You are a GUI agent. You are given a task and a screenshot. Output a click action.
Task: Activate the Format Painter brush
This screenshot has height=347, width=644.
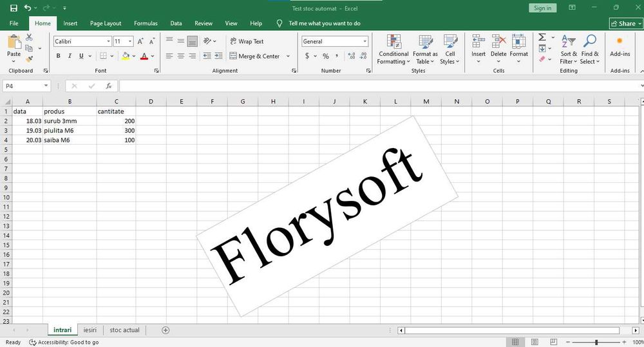[x=29, y=59]
